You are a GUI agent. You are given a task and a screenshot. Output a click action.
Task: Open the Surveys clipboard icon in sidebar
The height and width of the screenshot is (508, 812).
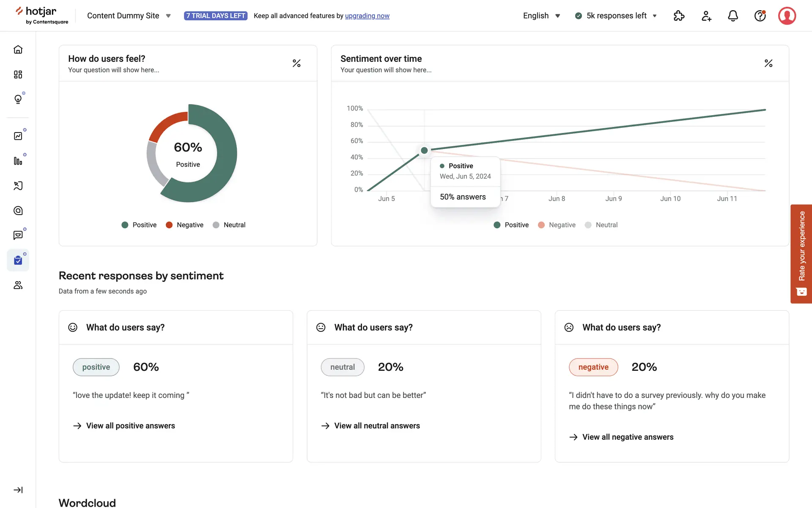tap(18, 260)
